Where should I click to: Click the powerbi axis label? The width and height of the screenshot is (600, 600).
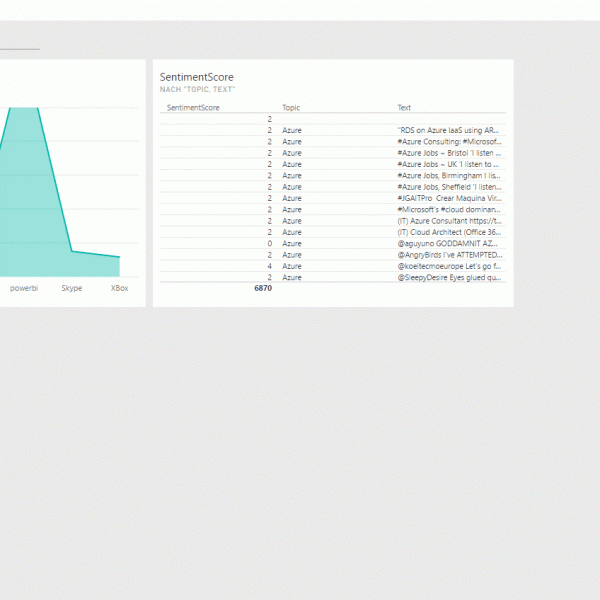(x=24, y=288)
